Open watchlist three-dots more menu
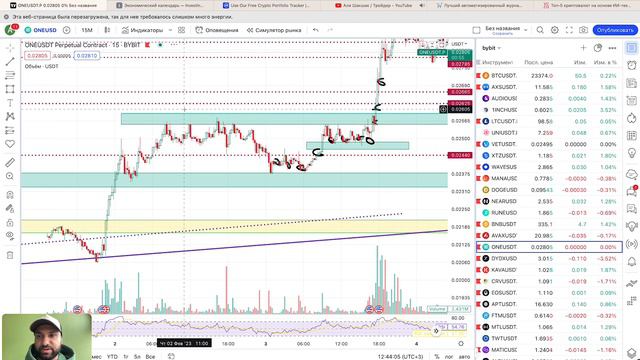This screenshot has width=640, height=360. click(612, 48)
